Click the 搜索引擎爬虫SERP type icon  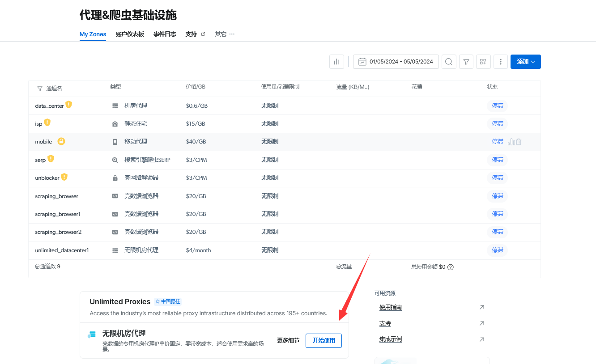click(115, 160)
